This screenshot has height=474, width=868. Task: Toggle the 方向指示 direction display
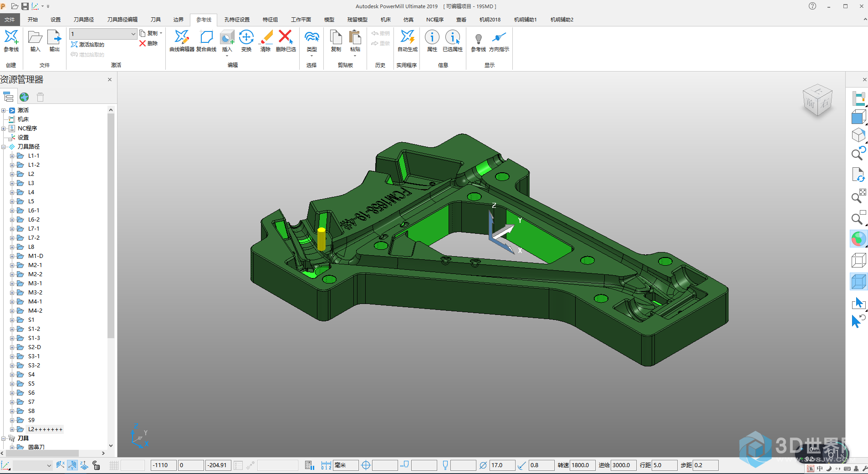pos(499,37)
